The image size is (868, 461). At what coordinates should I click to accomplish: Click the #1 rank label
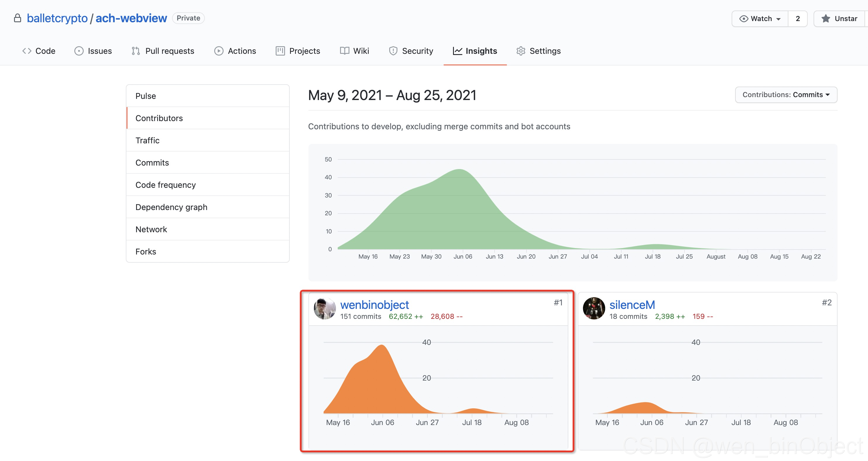pyautogui.click(x=558, y=302)
